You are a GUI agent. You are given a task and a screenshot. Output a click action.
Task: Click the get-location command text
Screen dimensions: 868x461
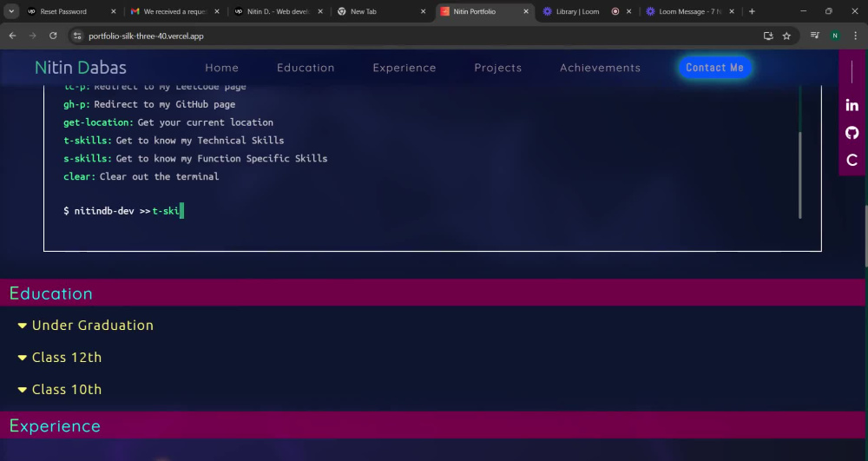pos(98,122)
